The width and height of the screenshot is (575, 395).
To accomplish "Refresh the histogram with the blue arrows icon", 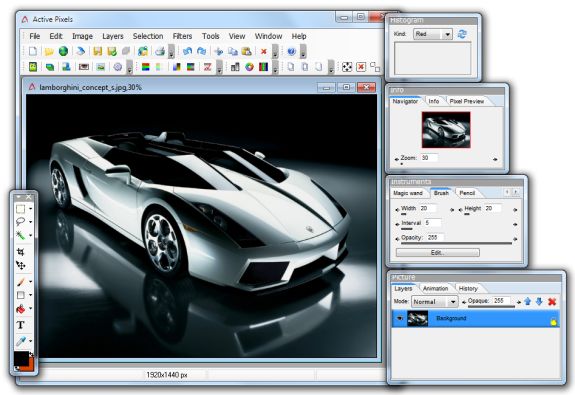I will click(x=462, y=34).
